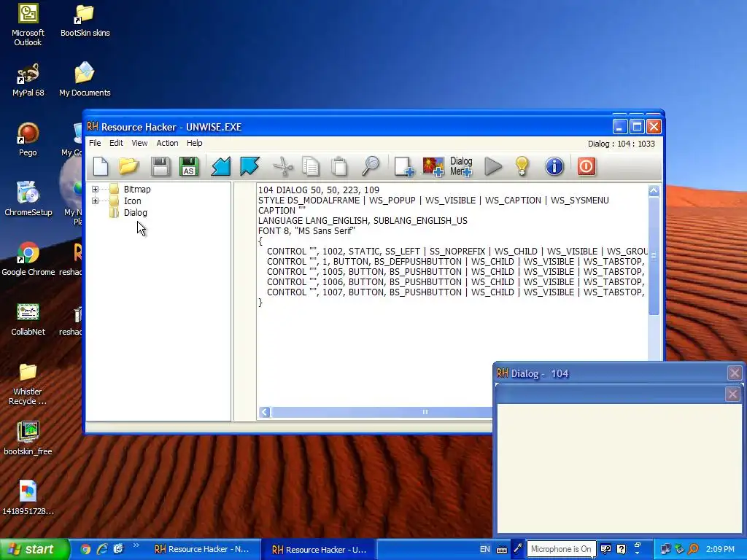Close the inner untitled dialog preview
This screenshot has width=747, height=560.
(732, 394)
